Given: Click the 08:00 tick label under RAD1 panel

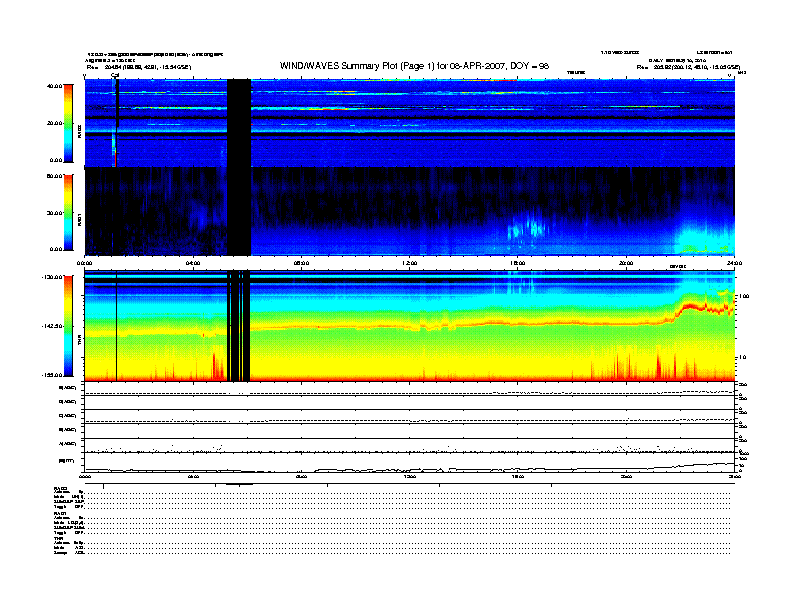Looking at the screenshot, I should pyautogui.click(x=301, y=263).
